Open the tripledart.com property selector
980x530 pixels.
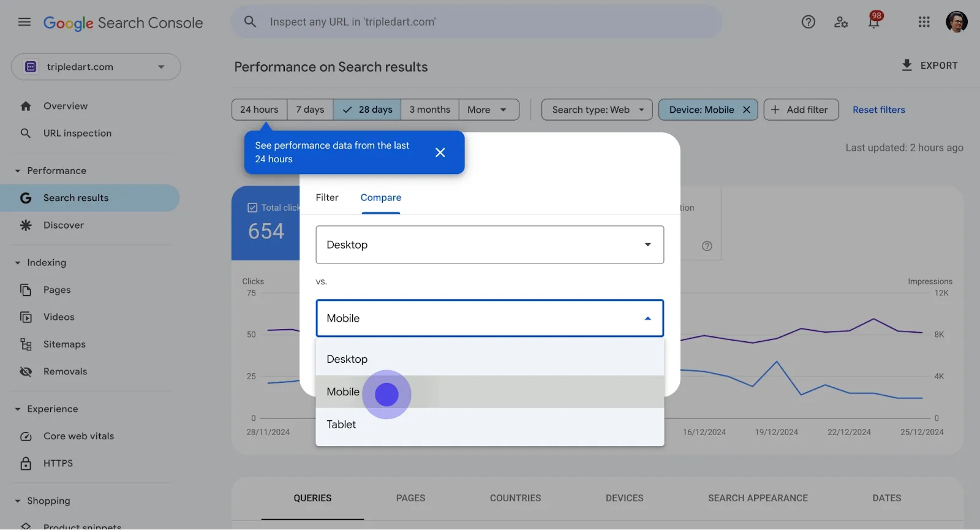[x=96, y=67]
